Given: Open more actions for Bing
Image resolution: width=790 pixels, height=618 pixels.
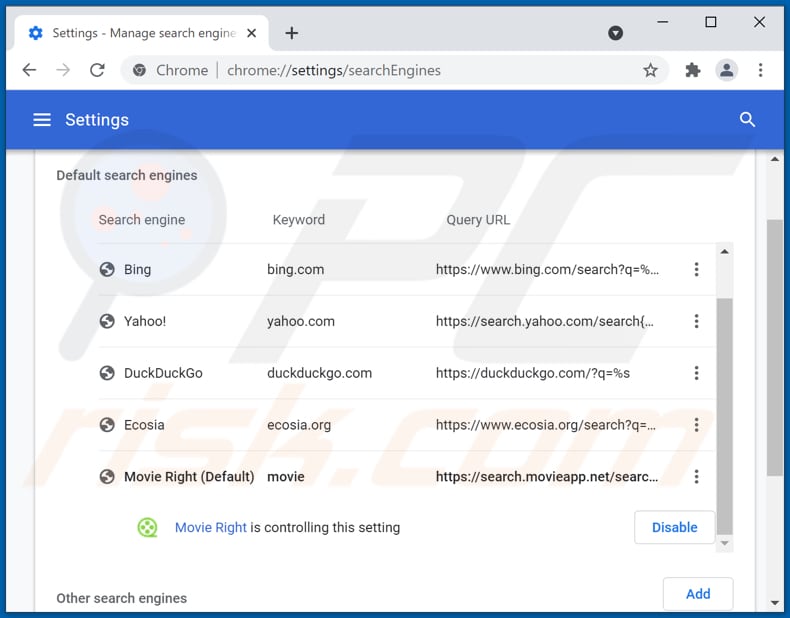Looking at the screenshot, I should point(696,269).
